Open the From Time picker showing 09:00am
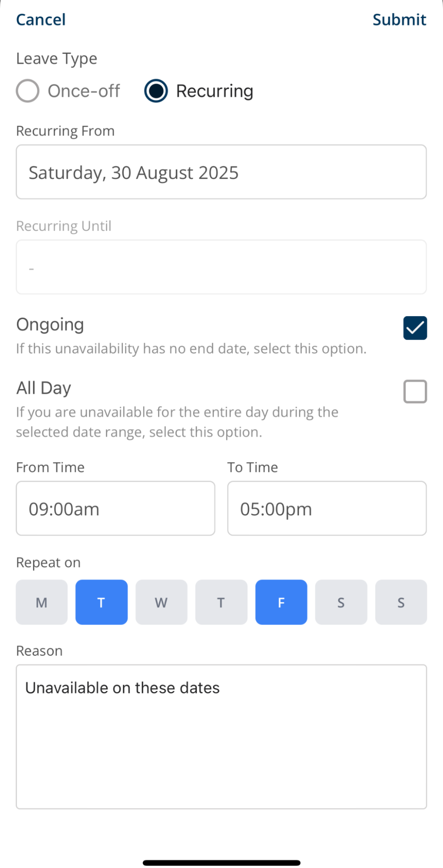 115,508
